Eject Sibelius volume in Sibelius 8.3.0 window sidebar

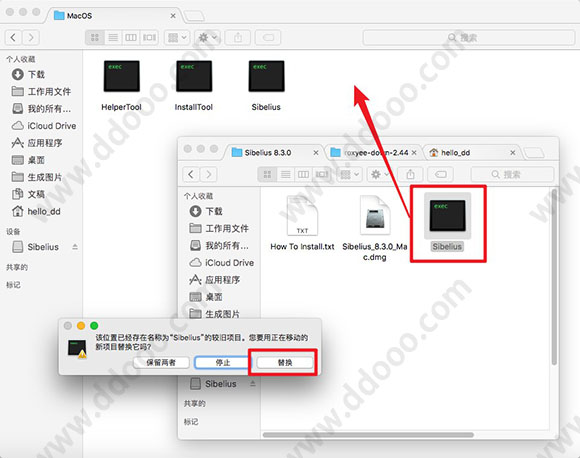click(x=253, y=383)
